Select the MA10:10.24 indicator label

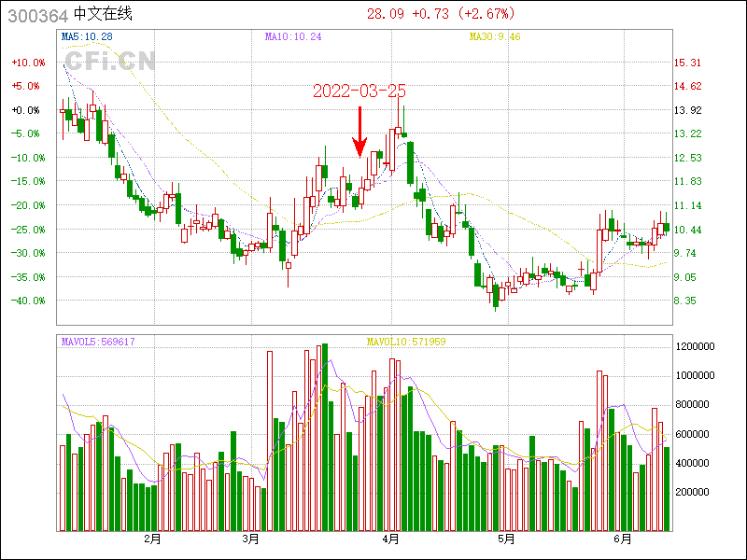293,36
